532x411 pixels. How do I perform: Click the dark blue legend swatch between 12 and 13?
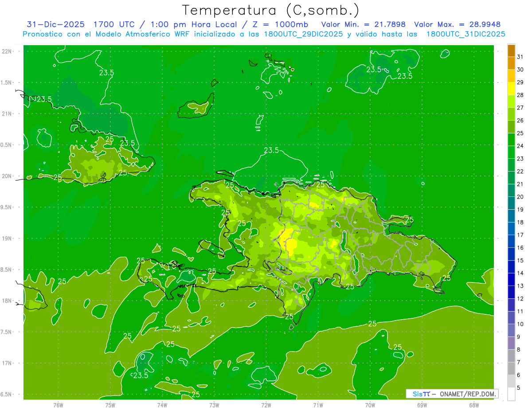coord(511,292)
